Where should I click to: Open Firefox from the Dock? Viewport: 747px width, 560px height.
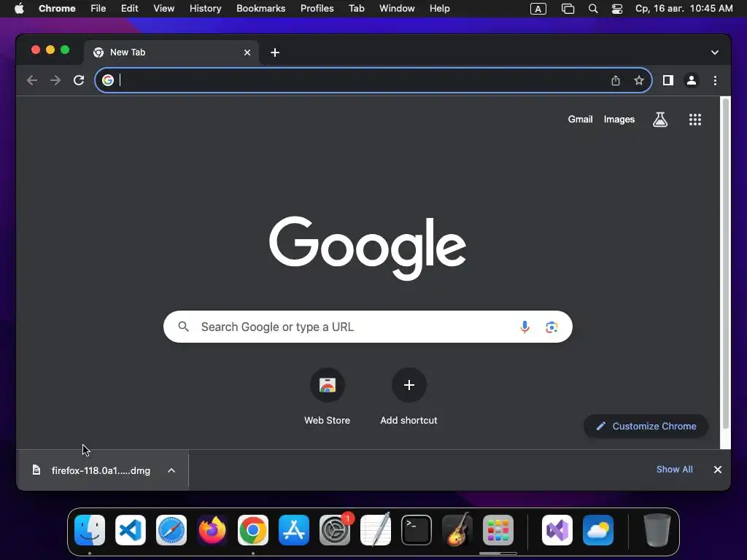(212, 530)
